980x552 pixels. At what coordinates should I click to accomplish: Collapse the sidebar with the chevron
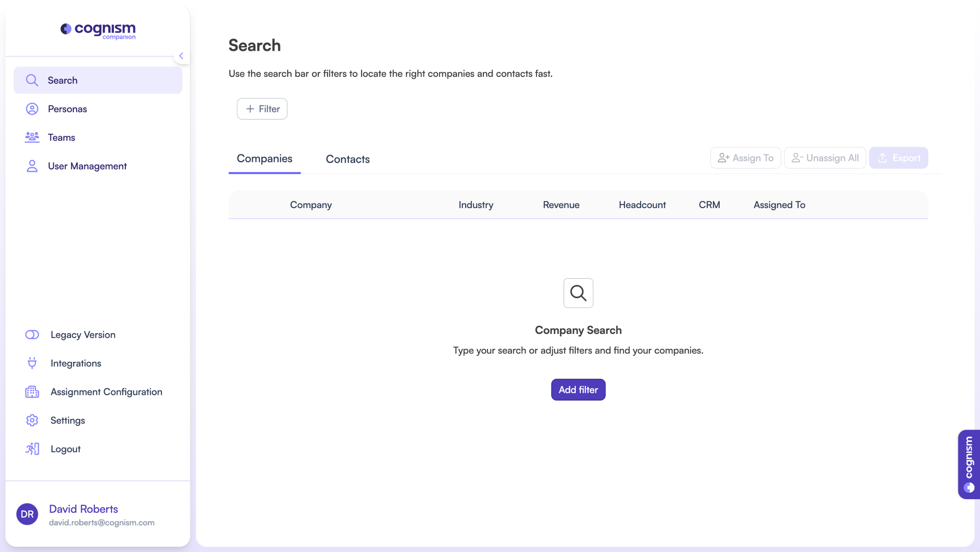(x=181, y=56)
